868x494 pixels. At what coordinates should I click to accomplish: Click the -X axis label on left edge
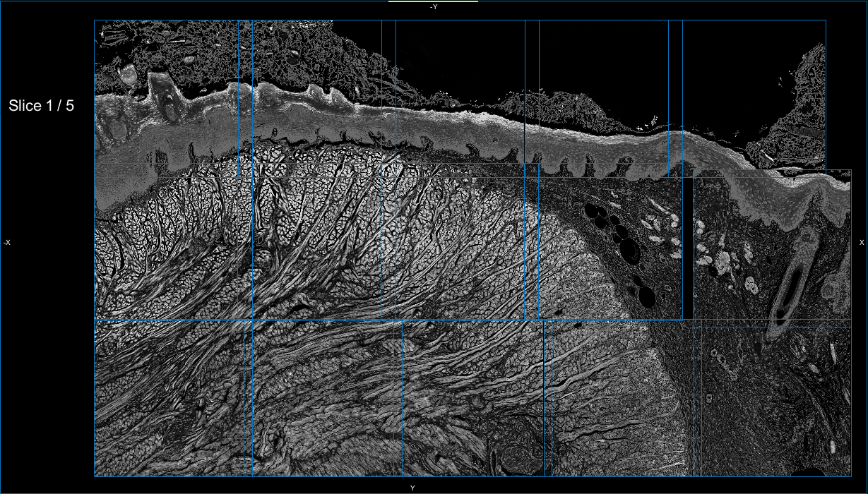[x=6, y=243]
